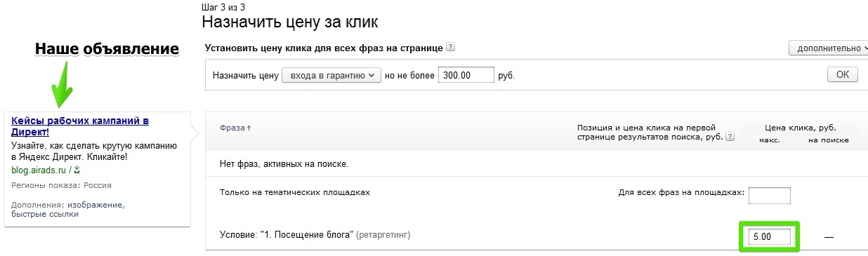The image size is (868, 256).
Task: Open the blog.airads.ru link
Action: click(39, 170)
